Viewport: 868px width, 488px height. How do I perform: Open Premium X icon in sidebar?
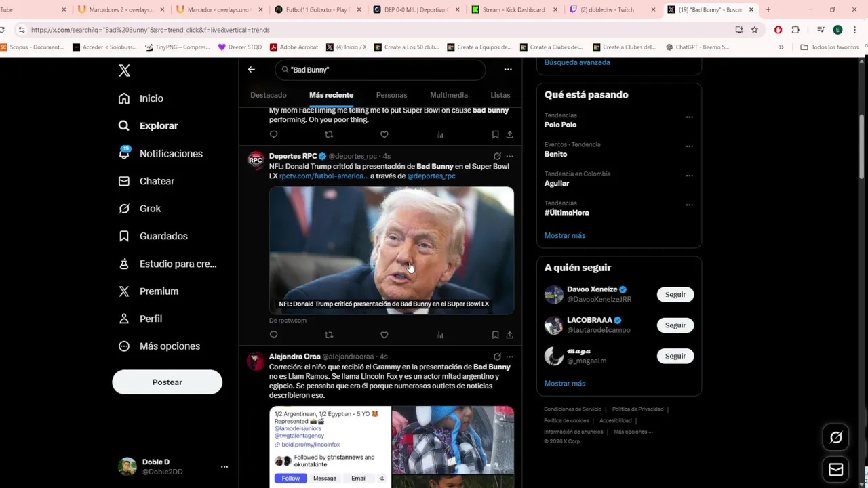124,291
